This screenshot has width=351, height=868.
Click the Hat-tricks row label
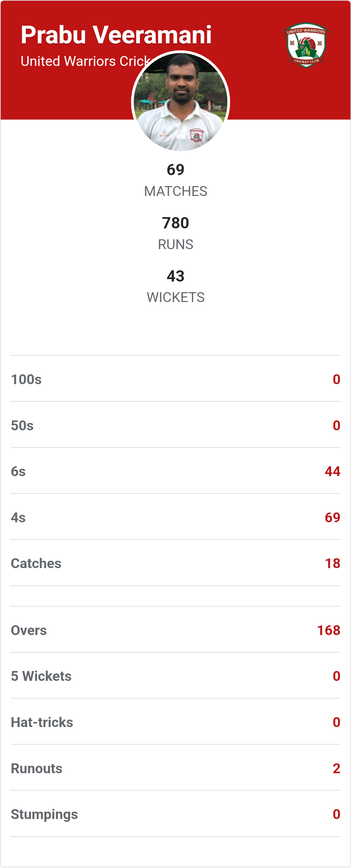[42, 722]
